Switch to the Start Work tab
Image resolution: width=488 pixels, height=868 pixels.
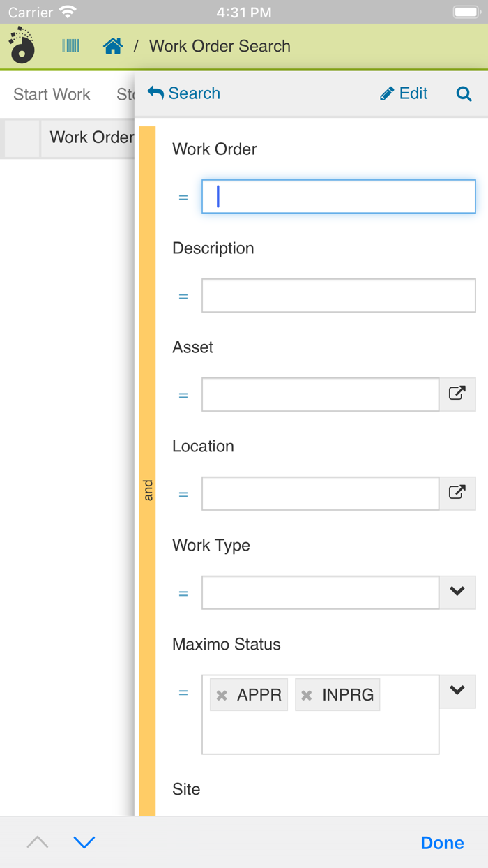tap(51, 94)
